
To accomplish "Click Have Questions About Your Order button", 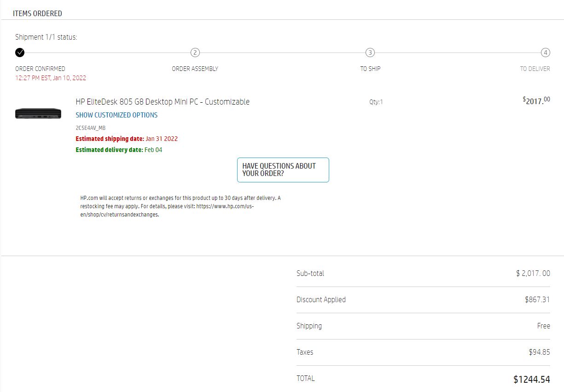I will pos(283,170).
